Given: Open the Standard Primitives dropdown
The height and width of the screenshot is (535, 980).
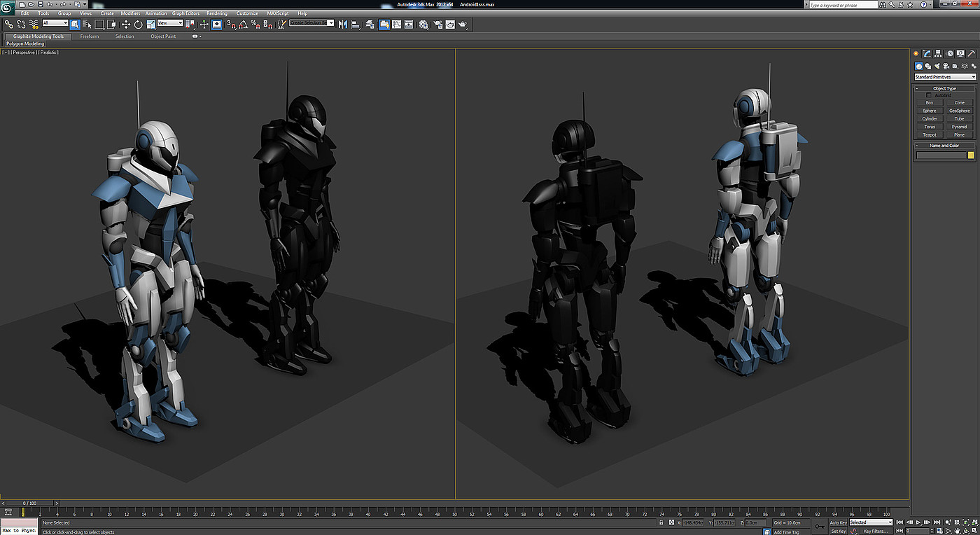Looking at the screenshot, I should pos(944,77).
